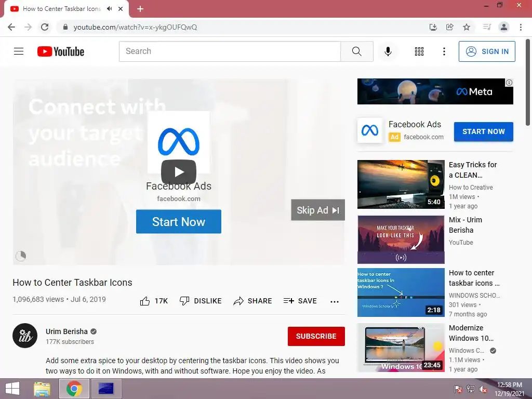Go forward in the browser
Image resolution: width=532 pixels, height=399 pixels.
point(28,27)
